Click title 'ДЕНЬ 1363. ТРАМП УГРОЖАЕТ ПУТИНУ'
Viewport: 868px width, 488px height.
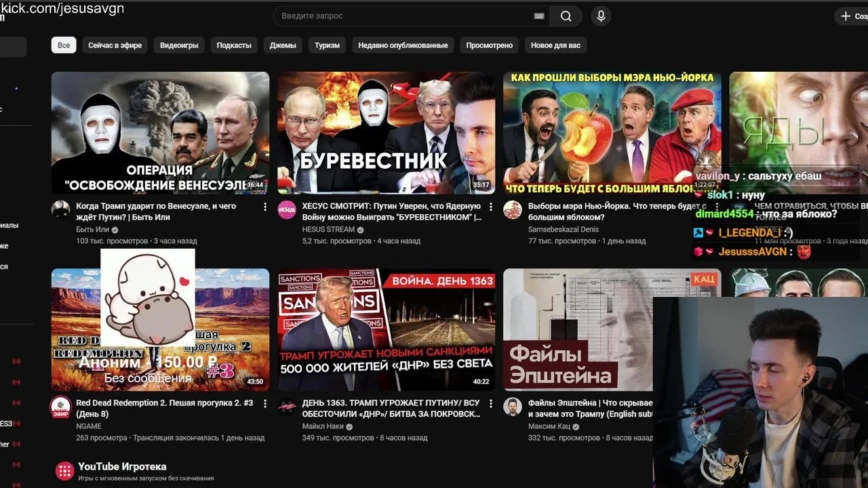tap(391, 408)
